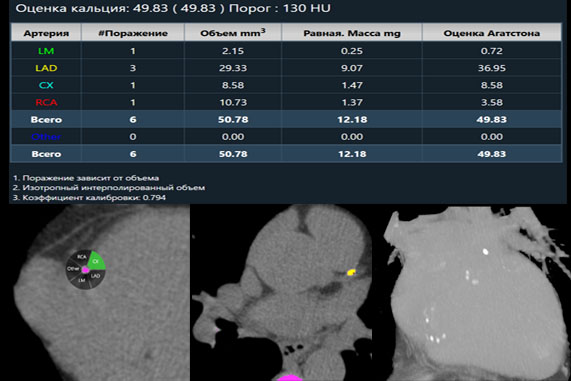This screenshot has width=571, height=381.
Task: Select the cyan CX artery row
Action: click(286, 85)
